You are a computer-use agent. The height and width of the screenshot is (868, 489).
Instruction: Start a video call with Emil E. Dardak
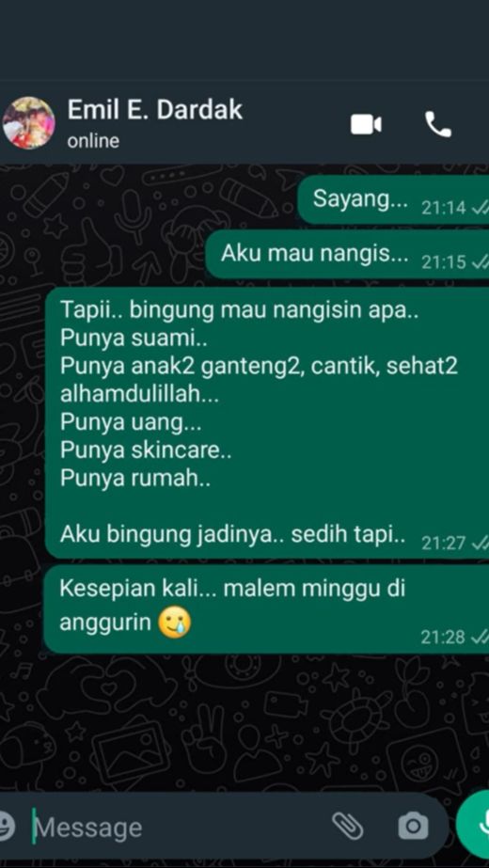366,124
